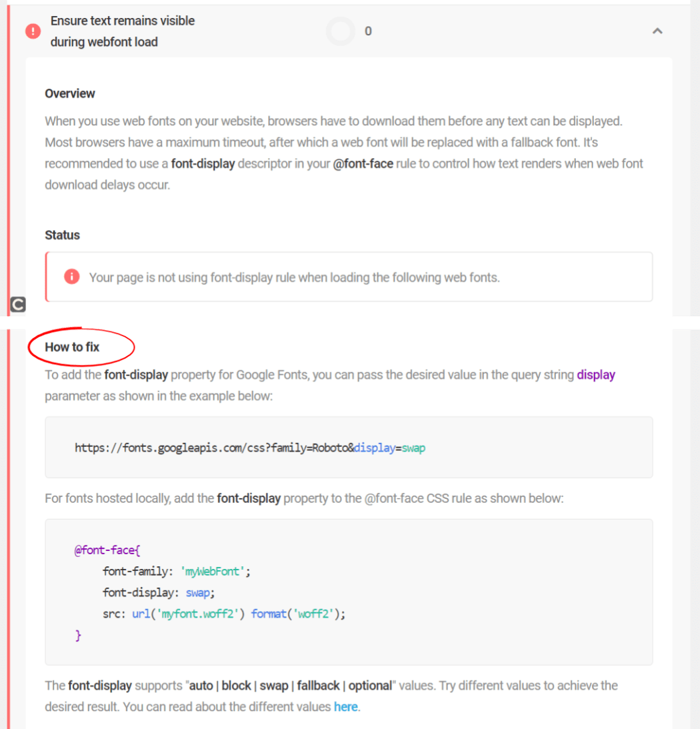Click bold '@font-face' text in Overview paragraph

(x=363, y=163)
